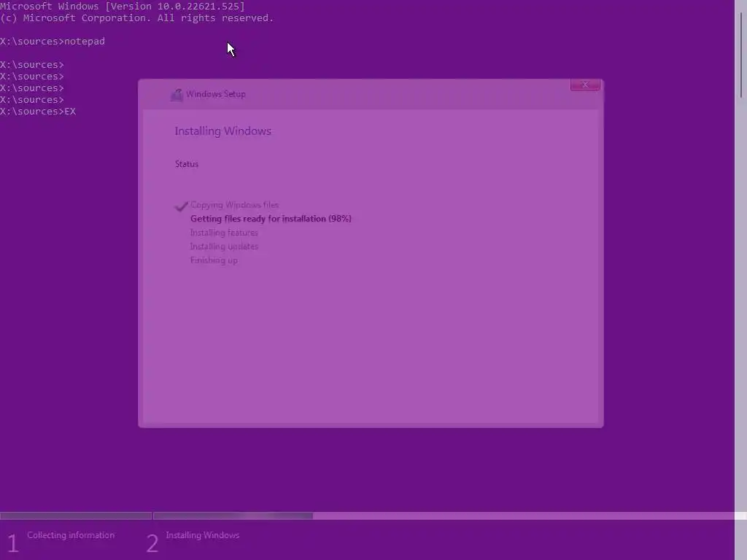Click the X:\sources>EX command line
This screenshot has height=560, width=747.
(38, 112)
